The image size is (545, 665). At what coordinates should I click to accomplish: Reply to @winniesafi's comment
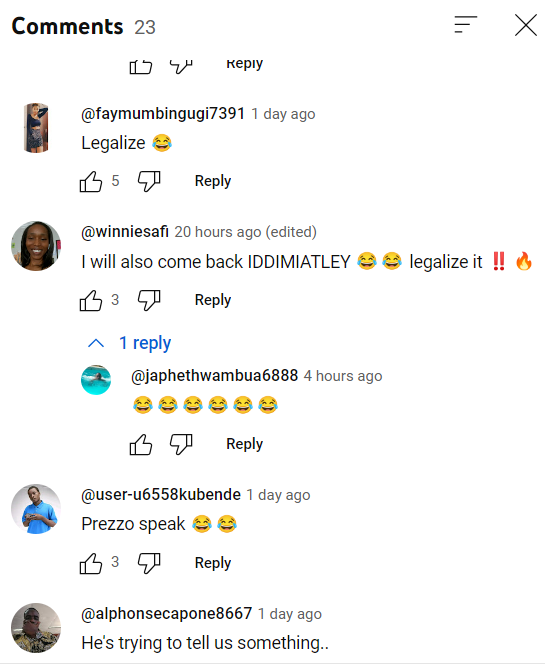pyautogui.click(x=213, y=300)
